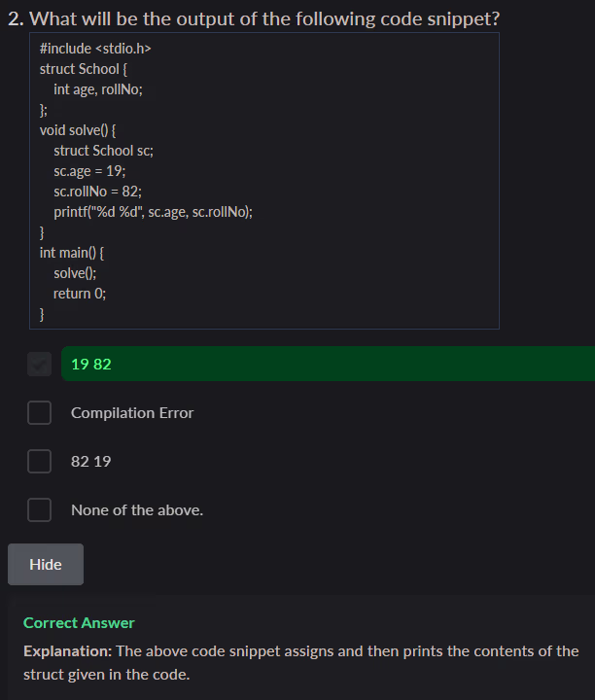
Task: Select the None of the above option text
Action: (x=137, y=509)
